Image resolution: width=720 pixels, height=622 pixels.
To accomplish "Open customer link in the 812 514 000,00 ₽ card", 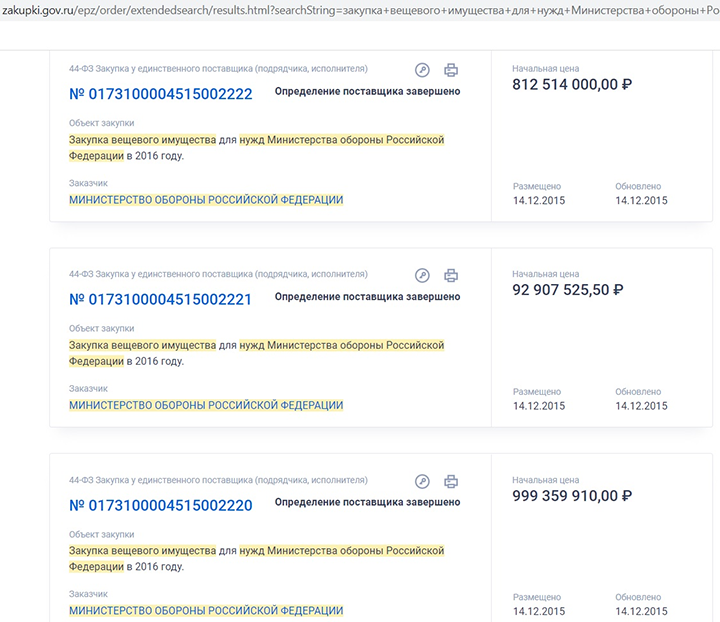I will (x=205, y=200).
